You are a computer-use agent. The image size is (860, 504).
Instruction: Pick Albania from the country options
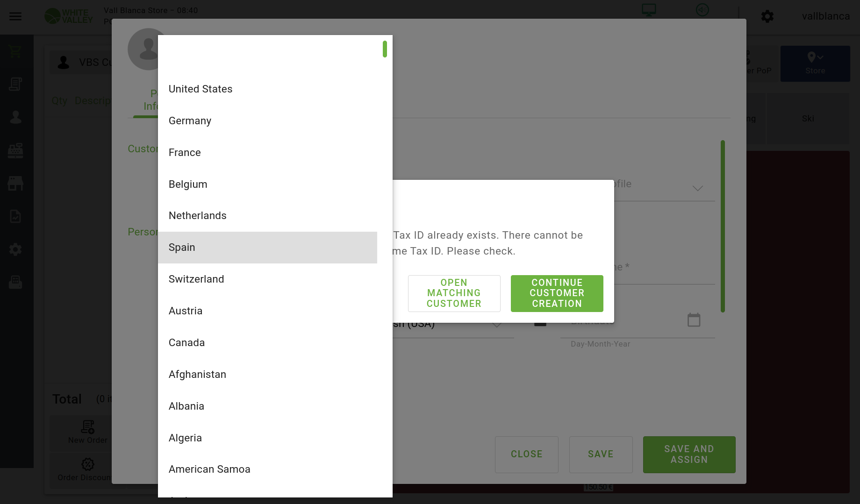(x=267, y=406)
